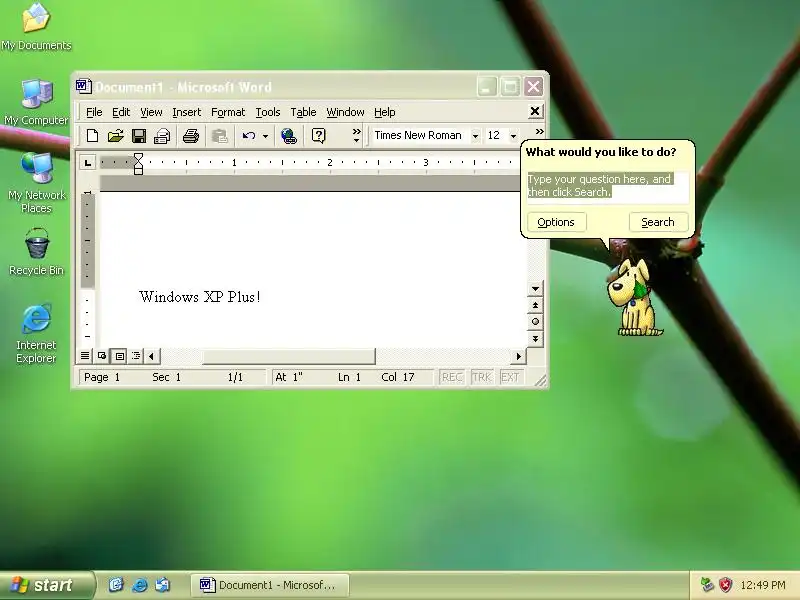Click the Show Desktop Quick Launch icon
Image resolution: width=800 pixels, height=600 pixels.
pyautogui.click(x=116, y=585)
